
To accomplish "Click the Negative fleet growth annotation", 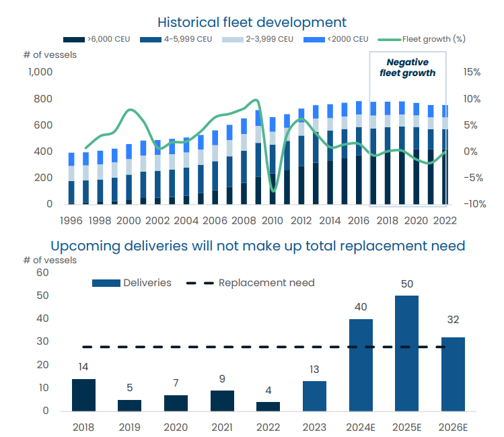I will [407, 67].
